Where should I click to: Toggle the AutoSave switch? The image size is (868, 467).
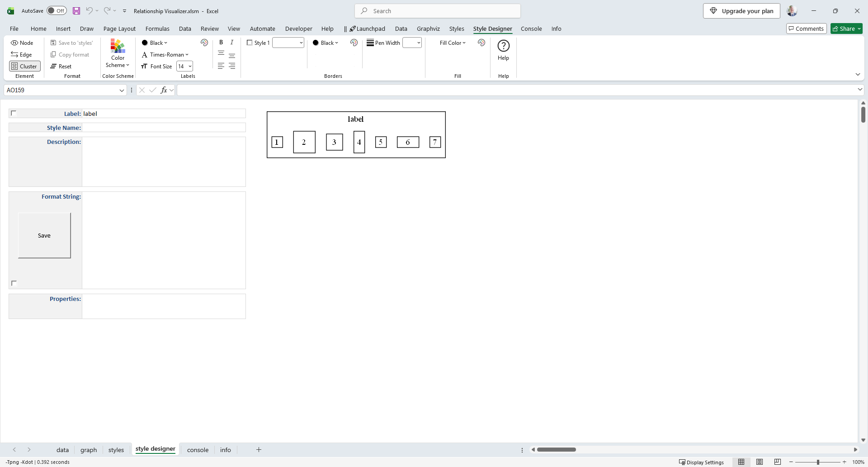(x=57, y=10)
